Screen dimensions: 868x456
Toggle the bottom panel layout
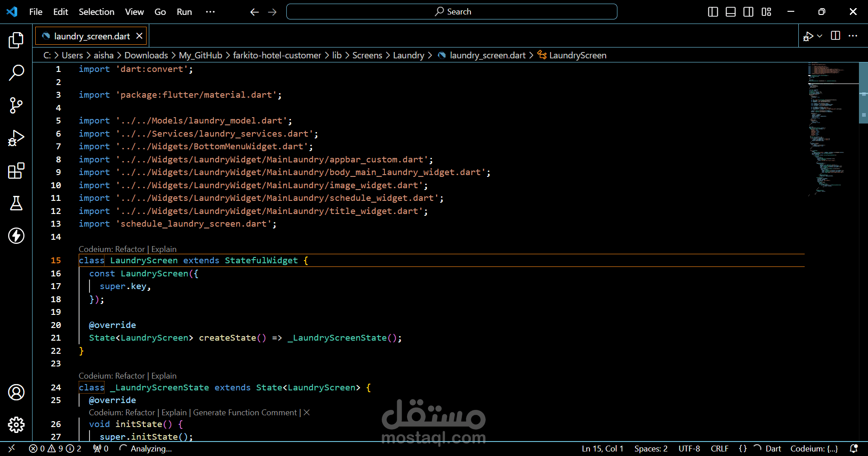(730, 12)
